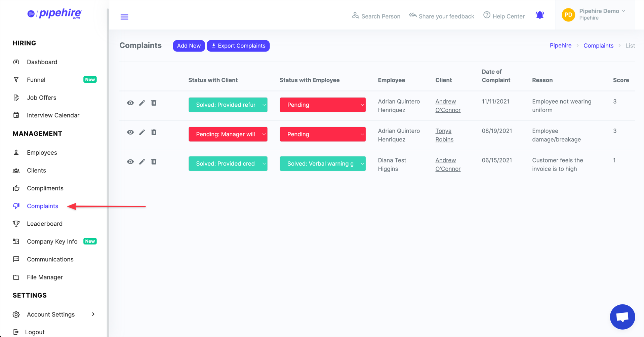Go to Leaderboard in the sidebar
Viewport: 644px width, 337px height.
tap(44, 224)
